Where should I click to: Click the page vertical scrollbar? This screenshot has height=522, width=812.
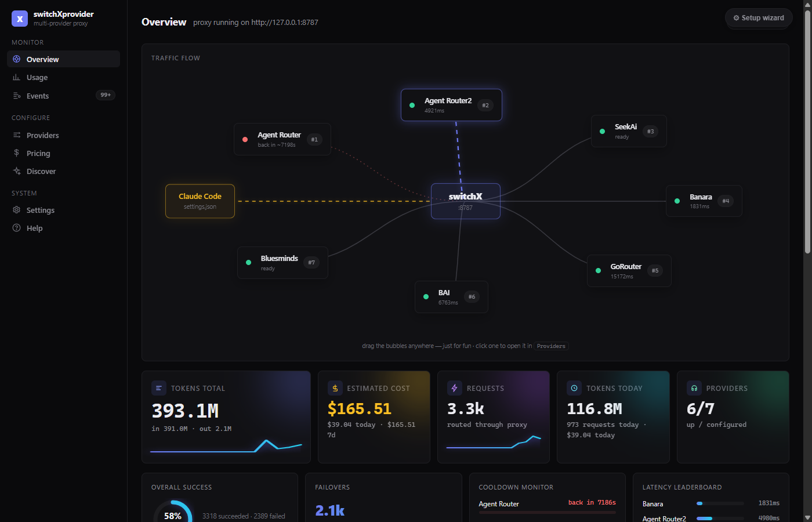(807, 132)
